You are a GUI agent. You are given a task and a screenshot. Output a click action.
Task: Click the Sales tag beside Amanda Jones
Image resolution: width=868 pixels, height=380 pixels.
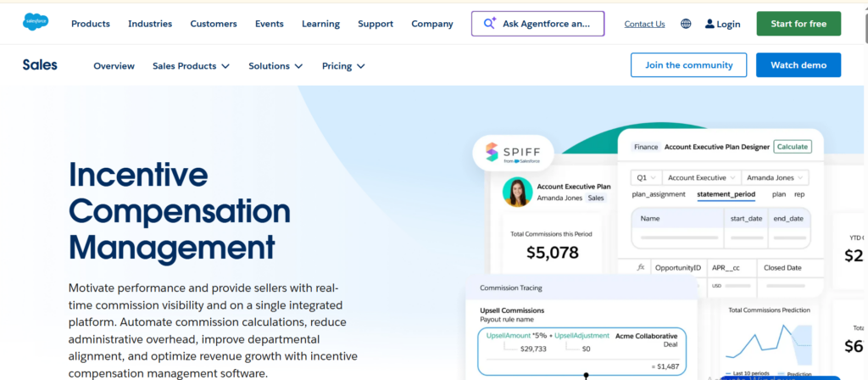(596, 198)
